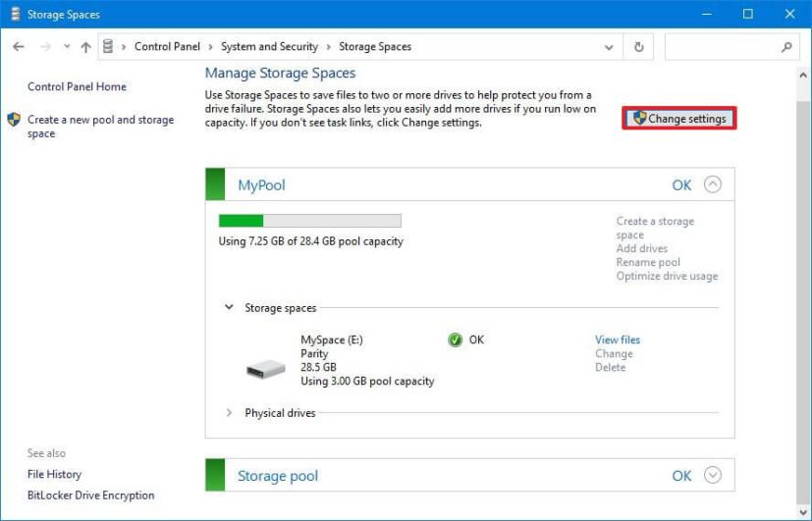Click MySpace (E:) name text
Screen dimensions: 812x521
[x=332, y=339]
